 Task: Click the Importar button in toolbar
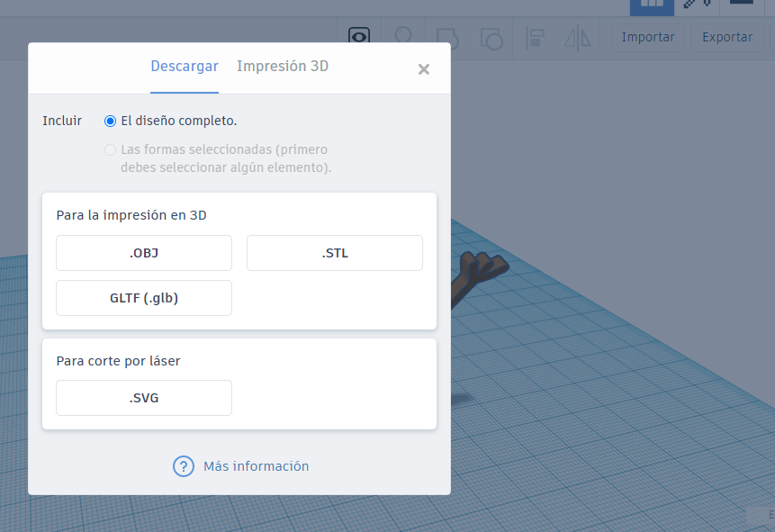click(x=648, y=38)
